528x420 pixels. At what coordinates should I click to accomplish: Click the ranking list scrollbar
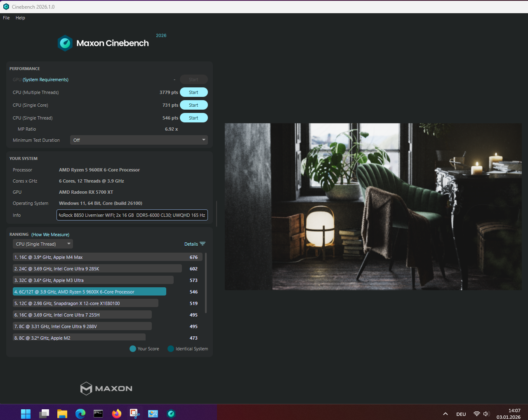(x=206, y=283)
